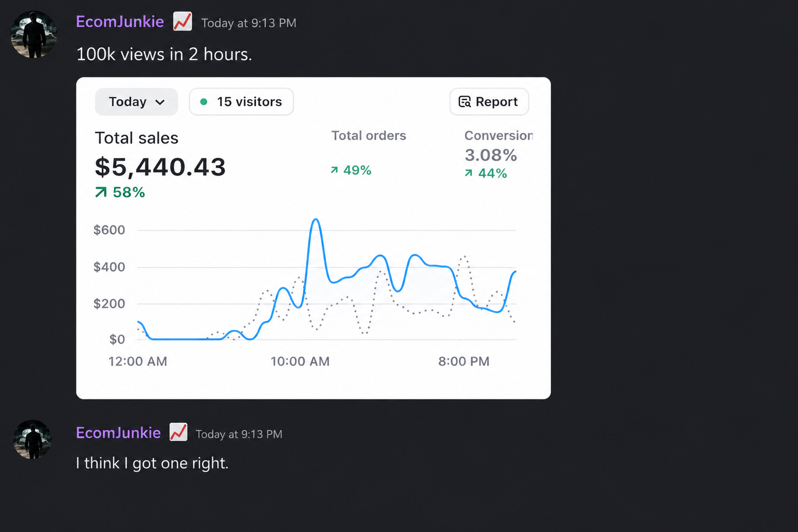Open the embedded sales dashboard image
The height and width of the screenshot is (532, 798).
pos(313,238)
